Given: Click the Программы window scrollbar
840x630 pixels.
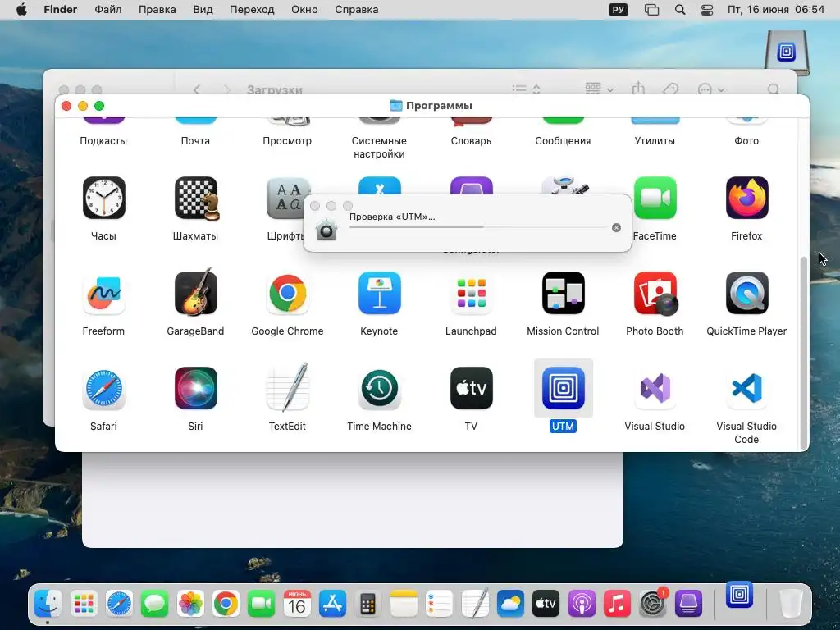Looking at the screenshot, I should point(803,352).
